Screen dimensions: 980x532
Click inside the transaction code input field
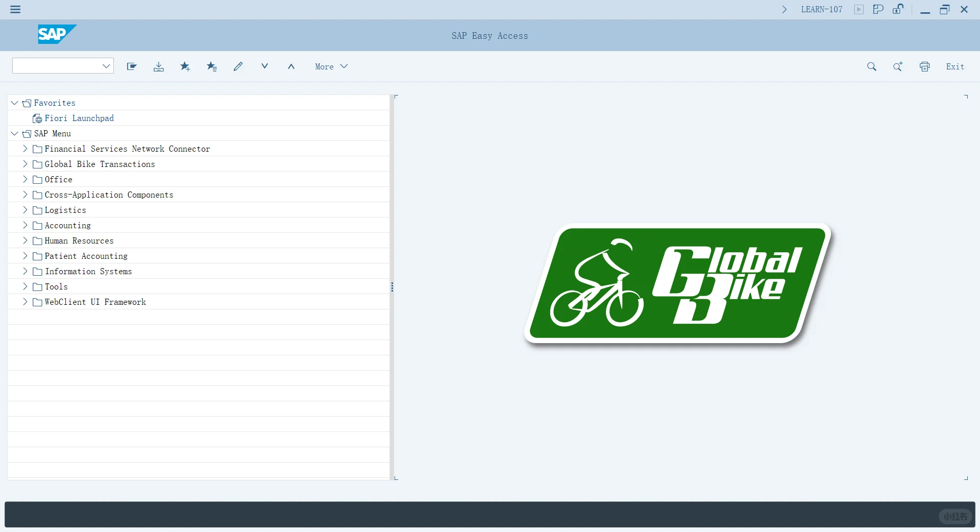click(56, 66)
